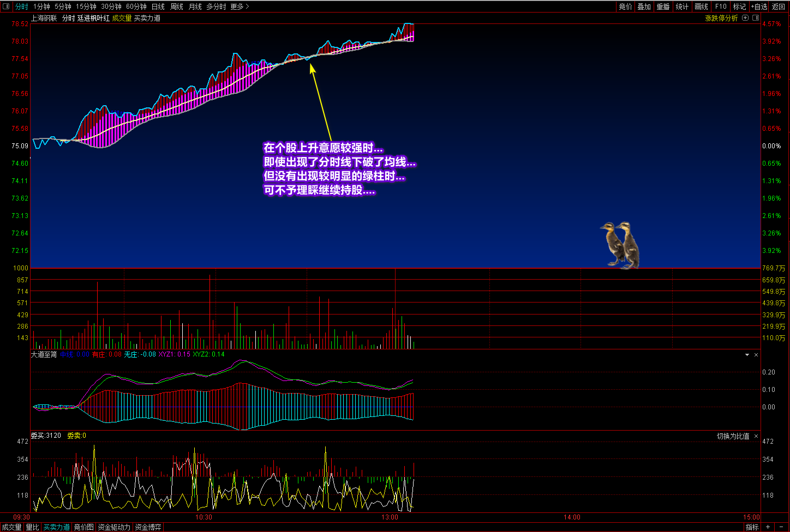Click the XYZ1: 0.15 indicator value
Screen dimensions: 790x532
174,354
